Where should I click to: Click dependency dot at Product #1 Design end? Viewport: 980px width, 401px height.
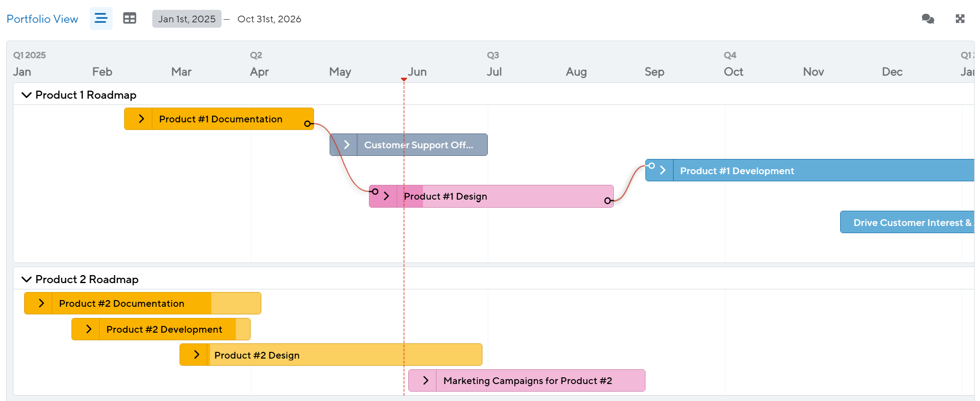click(x=607, y=201)
